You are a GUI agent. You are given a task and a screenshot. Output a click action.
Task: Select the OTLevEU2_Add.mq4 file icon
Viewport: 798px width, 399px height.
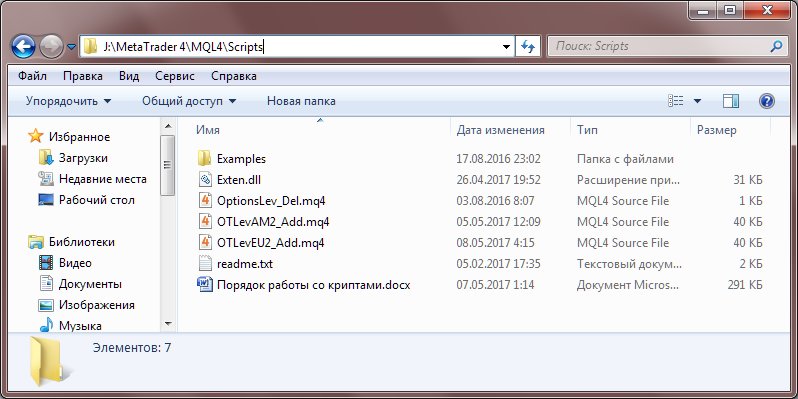tap(205, 242)
